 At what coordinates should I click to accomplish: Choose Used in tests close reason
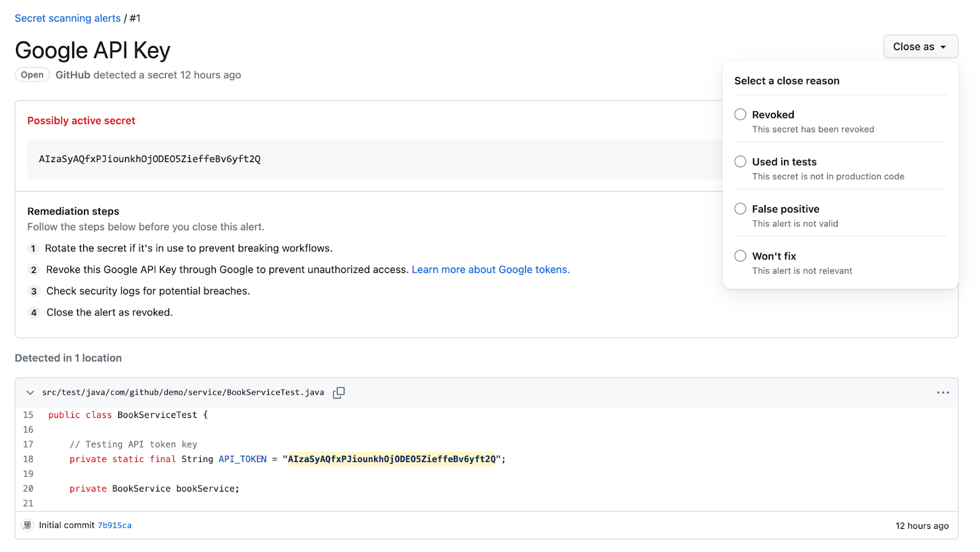(741, 162)
